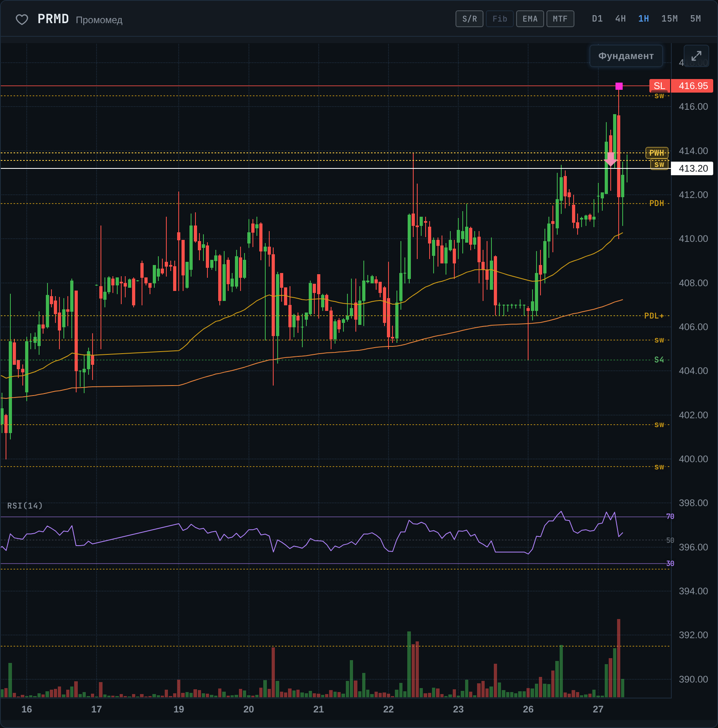718x728 pixels.
Task: Add PRMD to favorites with heart icon
Action: coord(22,19)
